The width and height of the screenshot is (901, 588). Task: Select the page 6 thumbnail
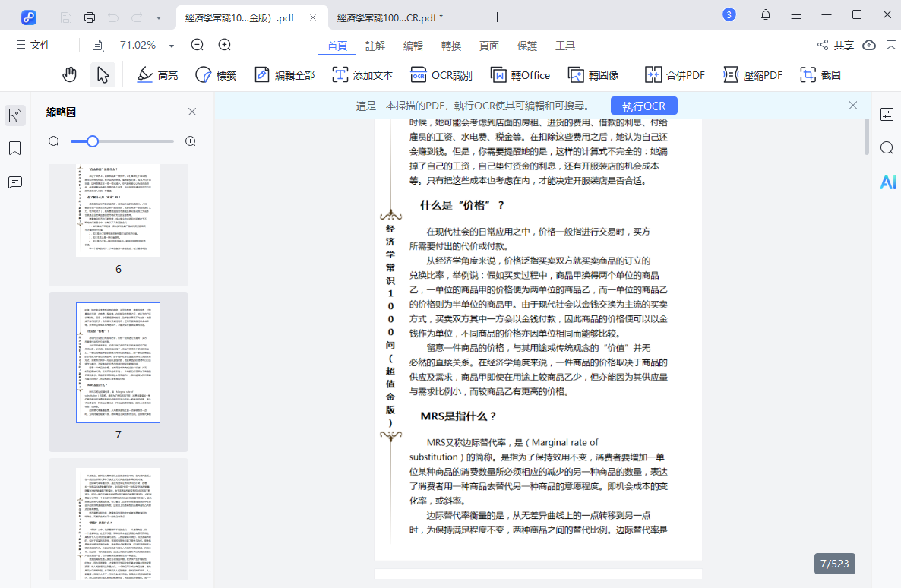[x=118, y=210]
